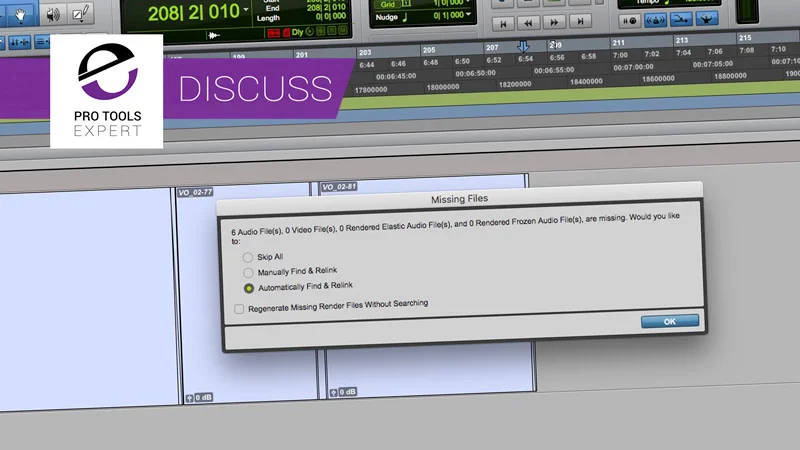Select the VO_02-81 clip

[x=339, y=187]
